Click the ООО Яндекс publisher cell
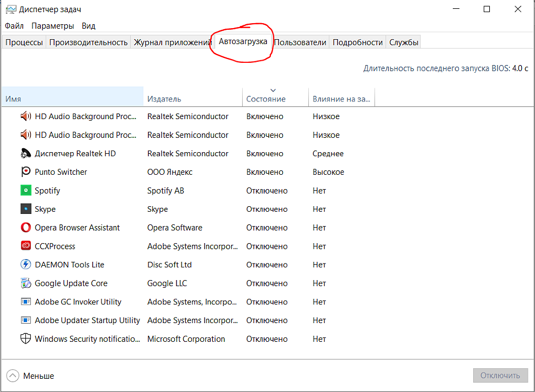The image size is (535, 392). [169, 172]
